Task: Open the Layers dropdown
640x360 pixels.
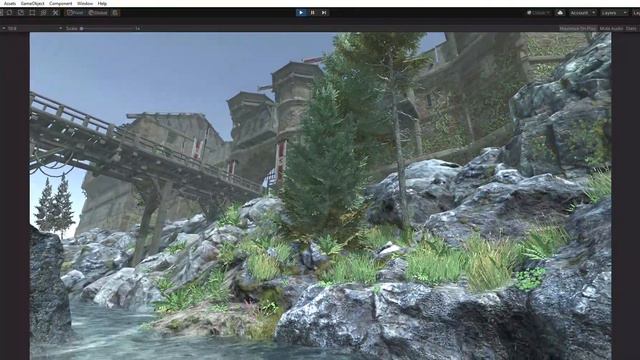Action: pyautogui.click(x=613, y=13)
